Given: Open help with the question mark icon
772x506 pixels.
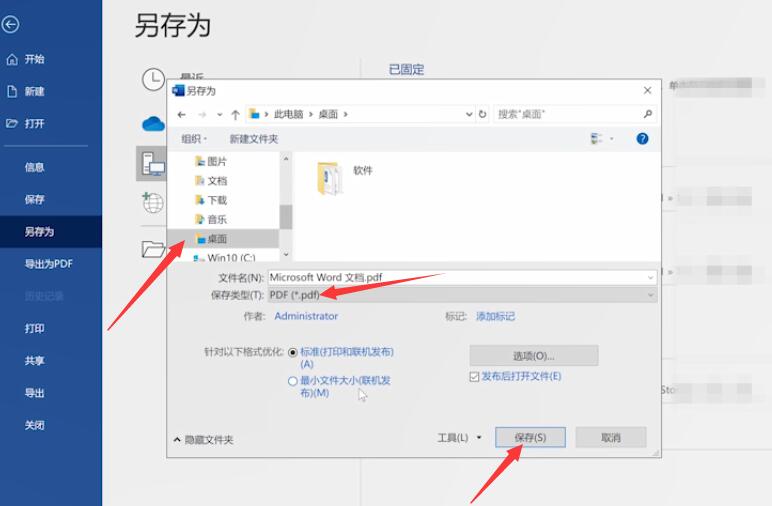Looking at the screenshot, I should coord(642,139).
